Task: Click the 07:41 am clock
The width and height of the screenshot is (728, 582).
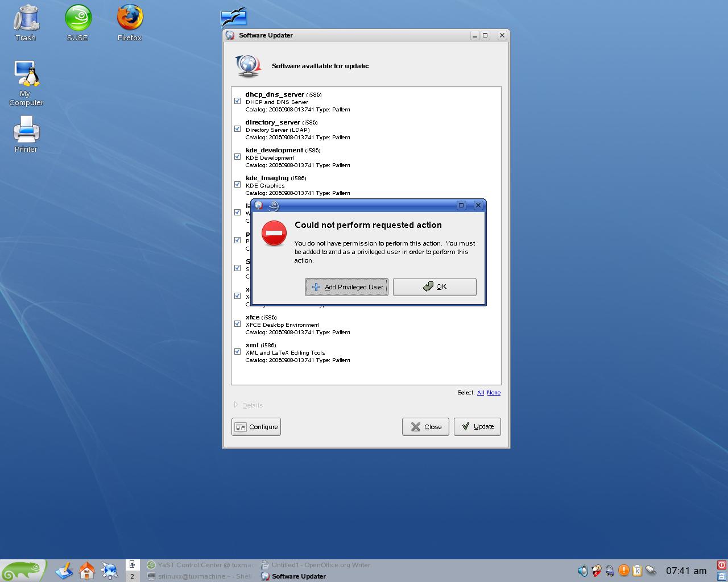Action: tap(686, 571)
